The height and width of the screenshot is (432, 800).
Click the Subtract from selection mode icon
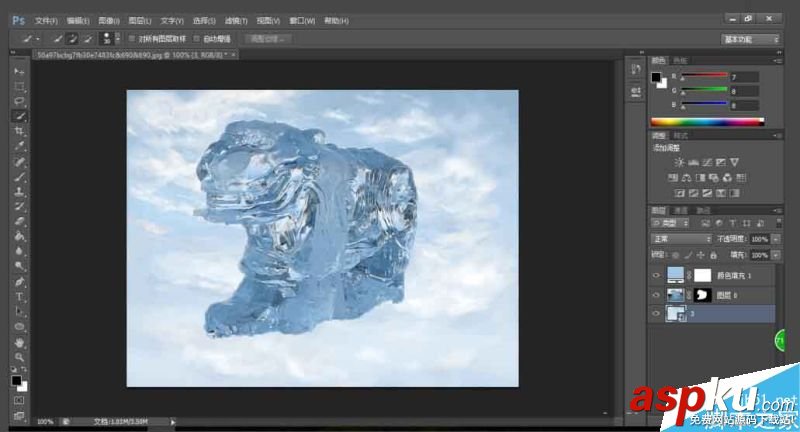point(88,39)
